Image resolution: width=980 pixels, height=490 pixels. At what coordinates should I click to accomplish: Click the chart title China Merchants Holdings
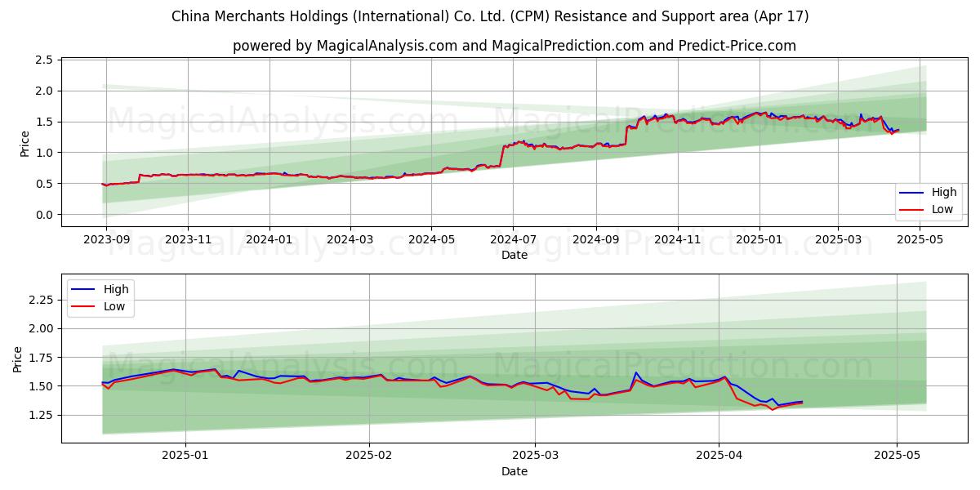(x=490, y=16)
